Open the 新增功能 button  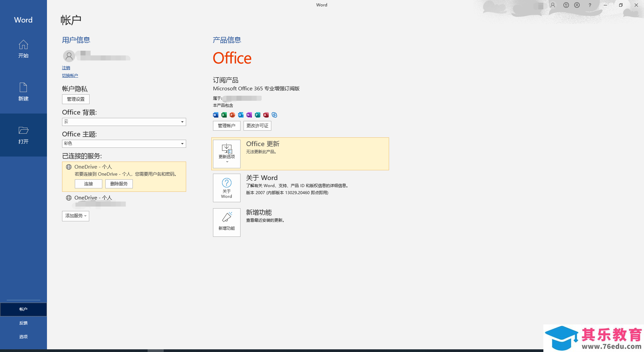tap(227, 222)
